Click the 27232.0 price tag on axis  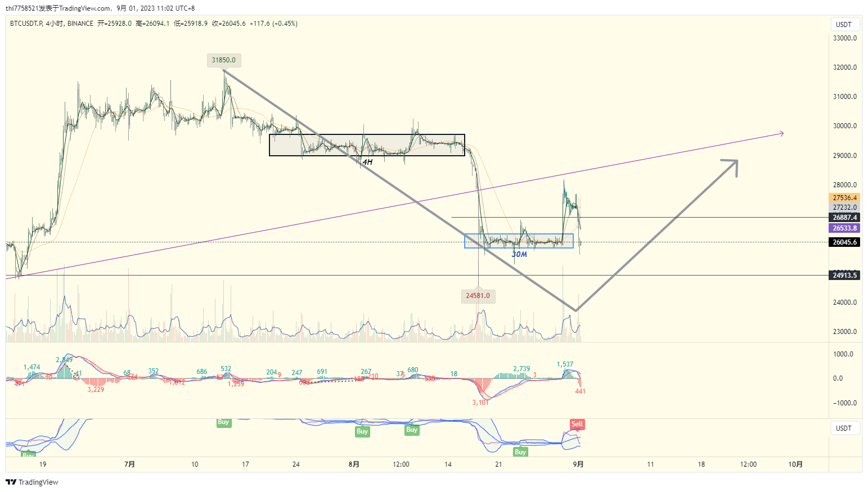click(x=844, y=207)
